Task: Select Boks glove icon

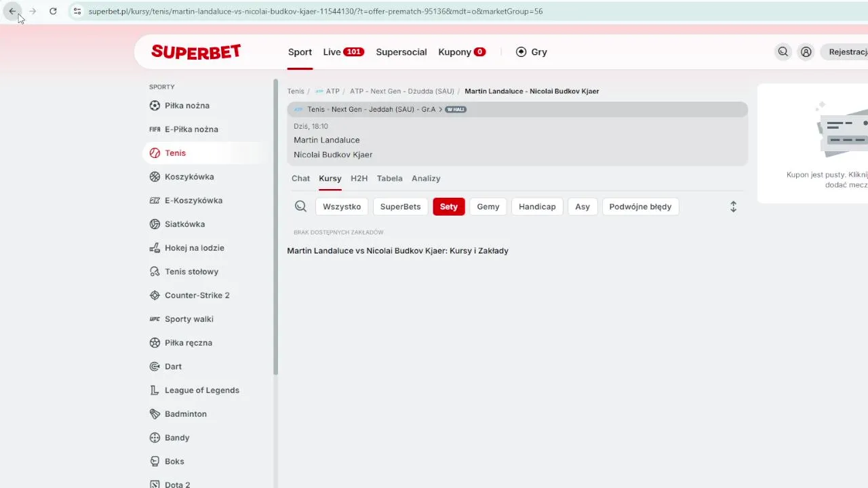Action: (155, 462)
